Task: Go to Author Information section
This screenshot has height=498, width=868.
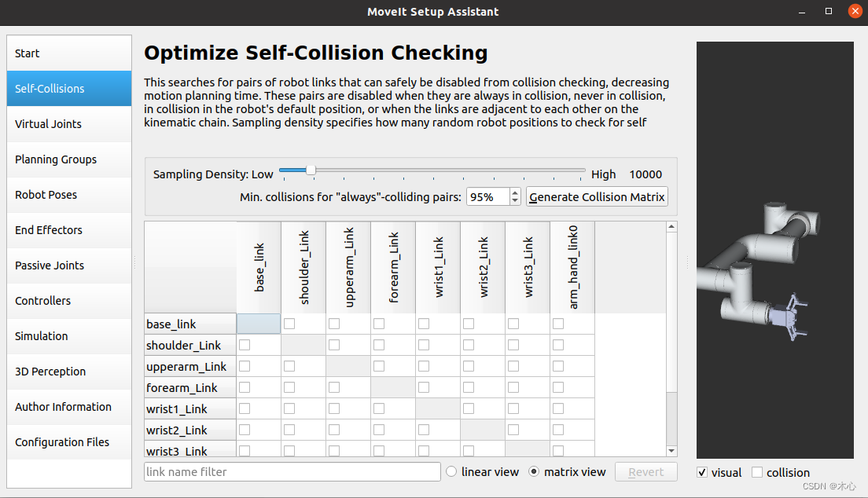Action: [69, 407]
